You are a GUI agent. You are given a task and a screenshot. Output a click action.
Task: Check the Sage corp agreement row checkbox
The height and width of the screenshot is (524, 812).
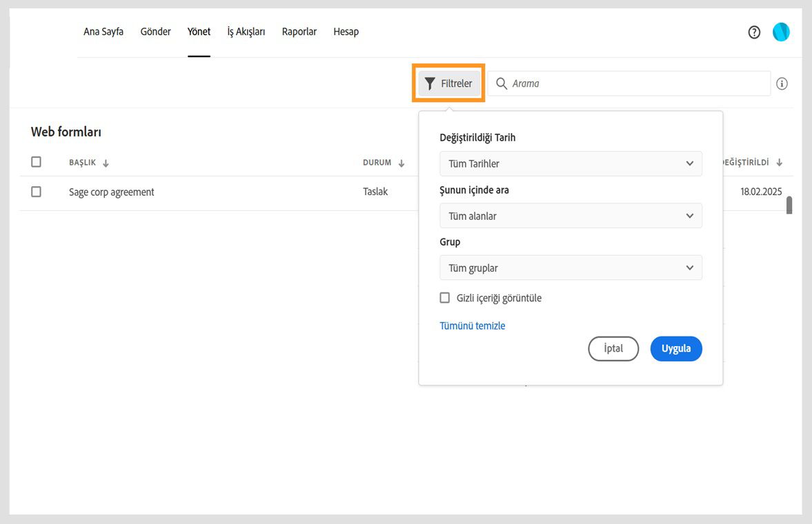(x=36, y=192)
